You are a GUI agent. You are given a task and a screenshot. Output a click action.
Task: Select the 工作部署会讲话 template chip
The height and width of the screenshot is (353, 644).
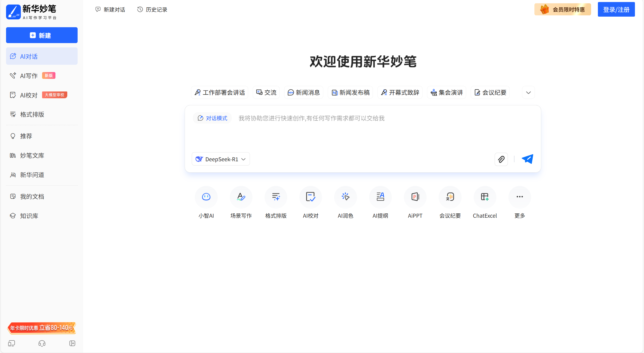click(x=219, y=92)
